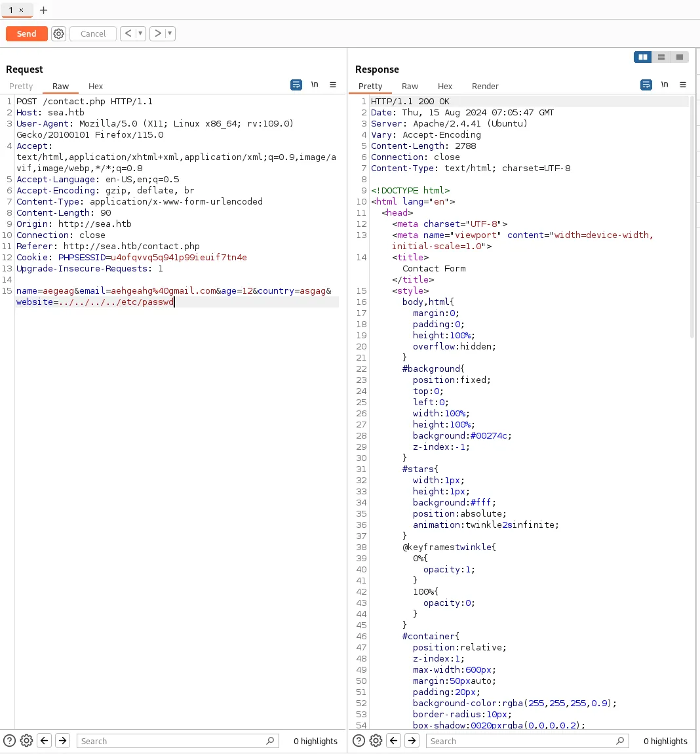
Task: Click the 'Content-Length: 2788' response header
Action: 423,146
